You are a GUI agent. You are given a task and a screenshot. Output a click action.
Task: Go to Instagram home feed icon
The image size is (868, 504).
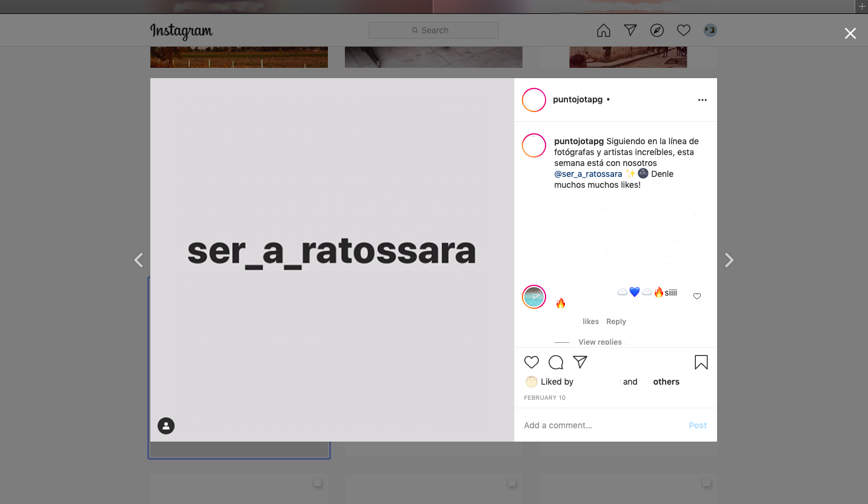pos(603,30)
